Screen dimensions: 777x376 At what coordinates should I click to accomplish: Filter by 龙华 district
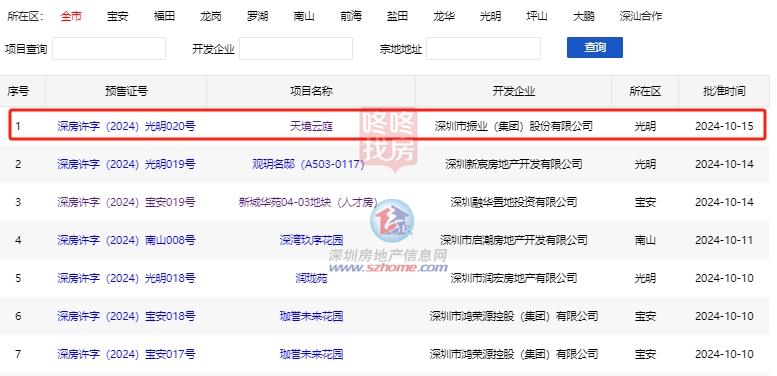tap(444, 16)
